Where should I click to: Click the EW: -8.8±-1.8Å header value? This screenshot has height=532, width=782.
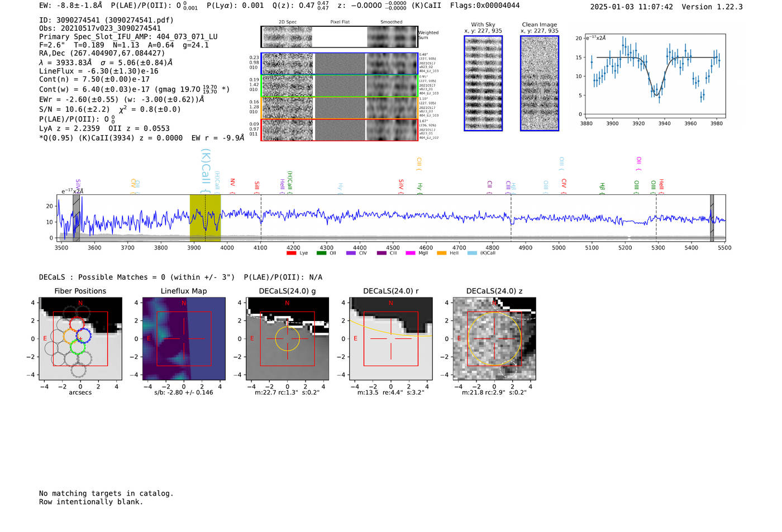71,6
